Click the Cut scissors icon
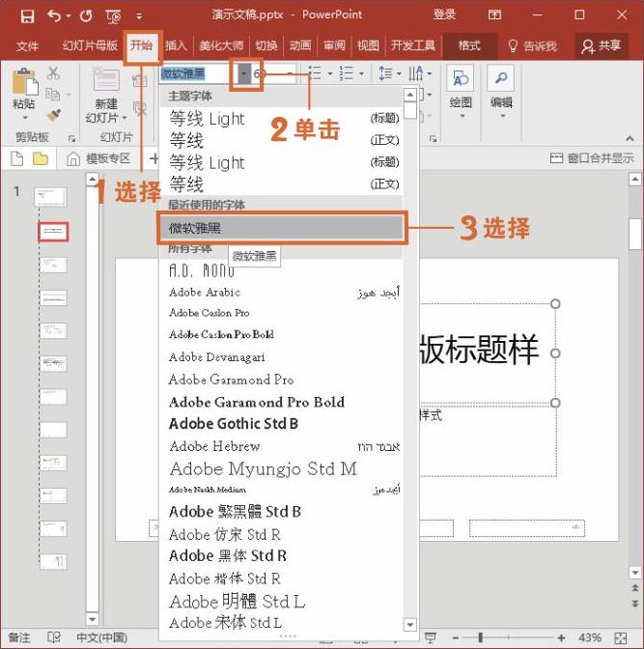The image size is (644, 649). coord(53,72)
